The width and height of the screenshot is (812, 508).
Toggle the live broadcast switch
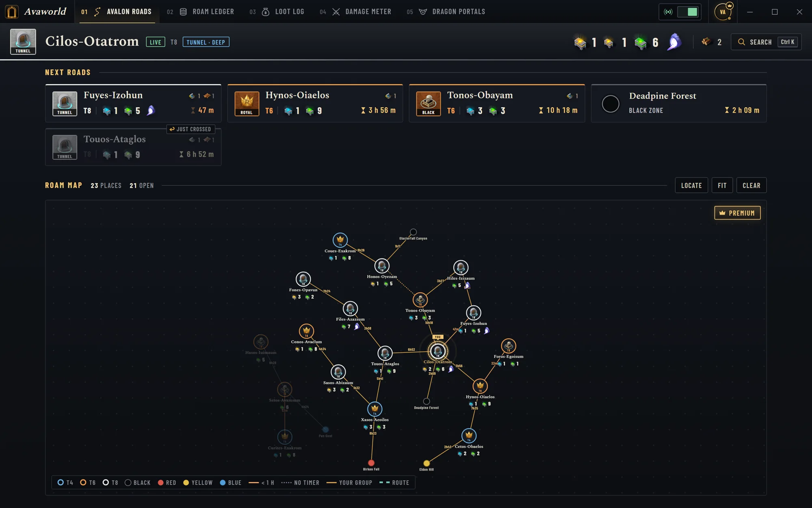point(688,12)
